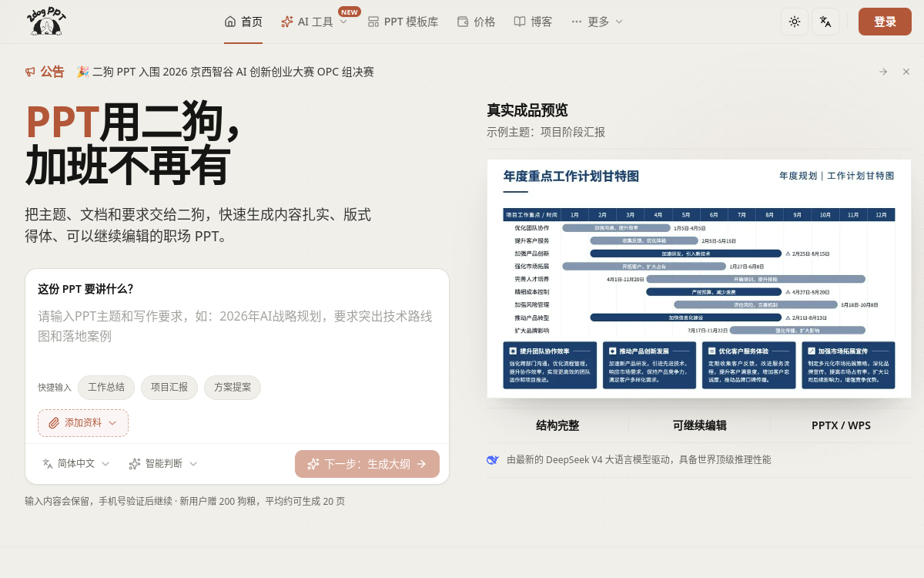
Task: Open PPT 模板库 page
Action: (403, 22)
